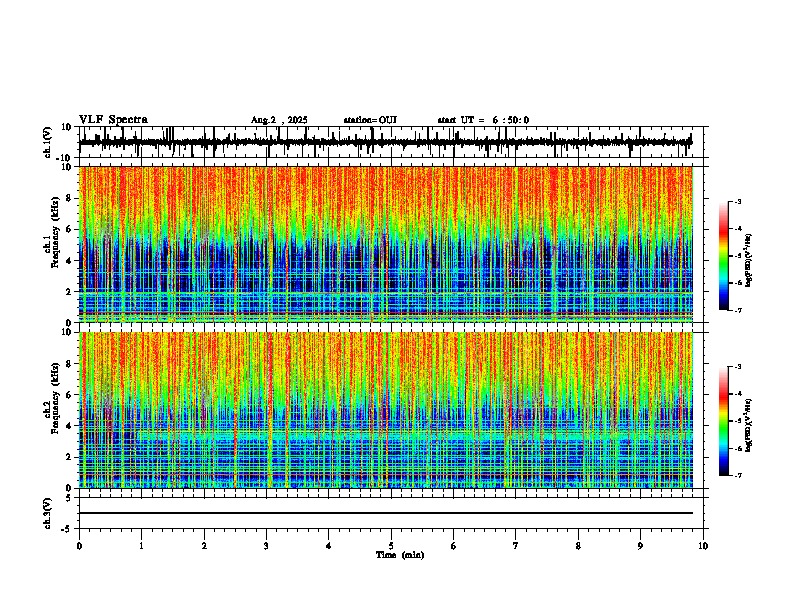This screenshot has height=612, width=792.
Task: Click the time axis tick label "0"
Action: (x=79, y=546)
